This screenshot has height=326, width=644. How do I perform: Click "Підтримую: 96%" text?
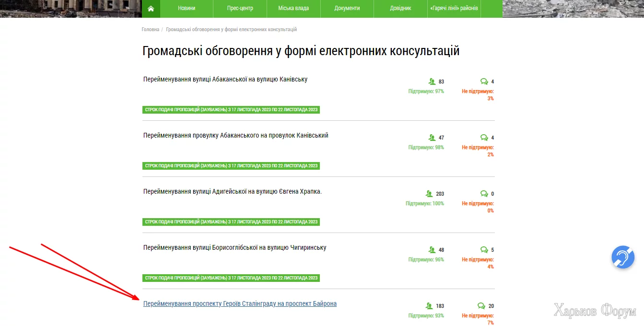pos(426,259)
